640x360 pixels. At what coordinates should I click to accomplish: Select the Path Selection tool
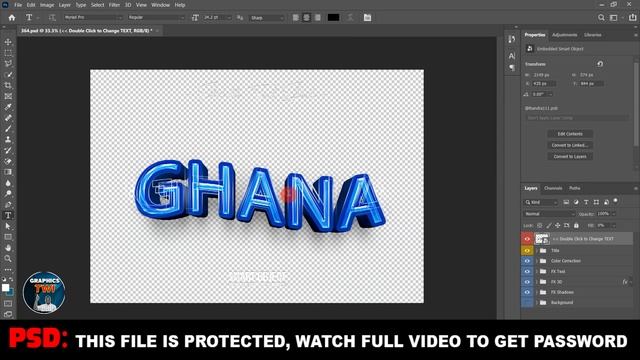pyautogui.click(x=8, y=226)
